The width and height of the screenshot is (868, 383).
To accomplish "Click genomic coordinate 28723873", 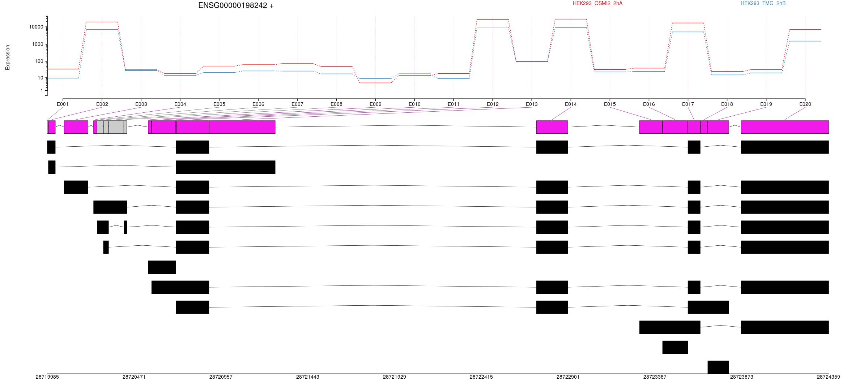I will coord(742,377).
